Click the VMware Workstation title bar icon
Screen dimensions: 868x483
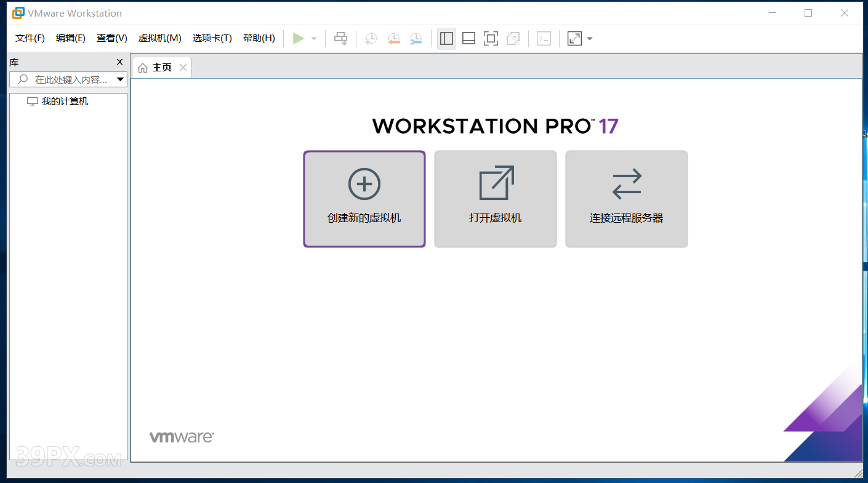pos(18,13)
